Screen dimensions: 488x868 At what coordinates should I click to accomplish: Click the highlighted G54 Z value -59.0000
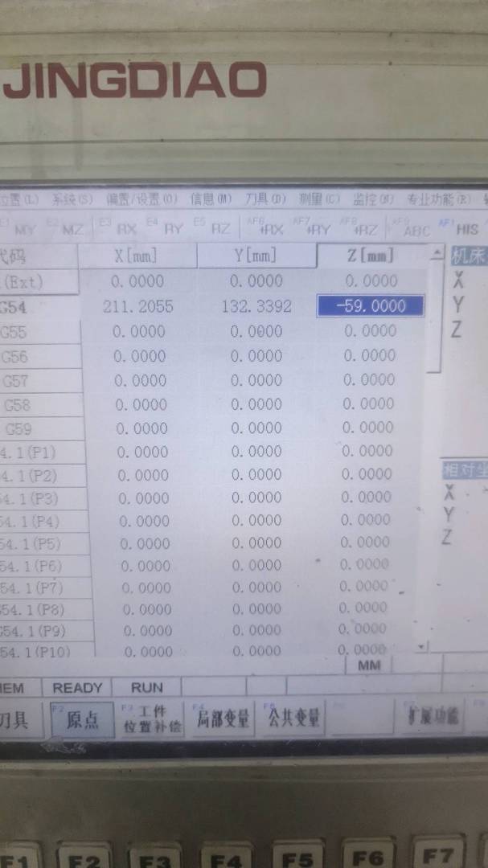[x=371, y=306]
